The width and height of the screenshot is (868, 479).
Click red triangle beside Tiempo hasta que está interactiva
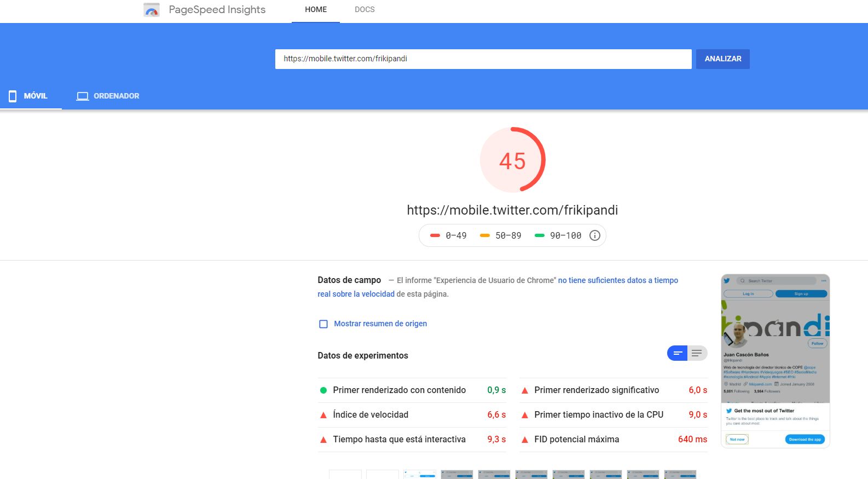pyautogui.click(x=323, y=440)
